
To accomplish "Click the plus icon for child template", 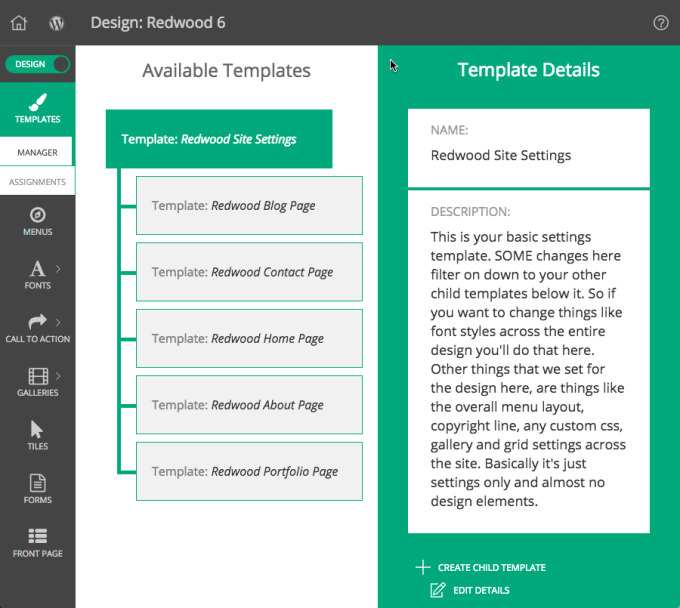I will point(423,567).
